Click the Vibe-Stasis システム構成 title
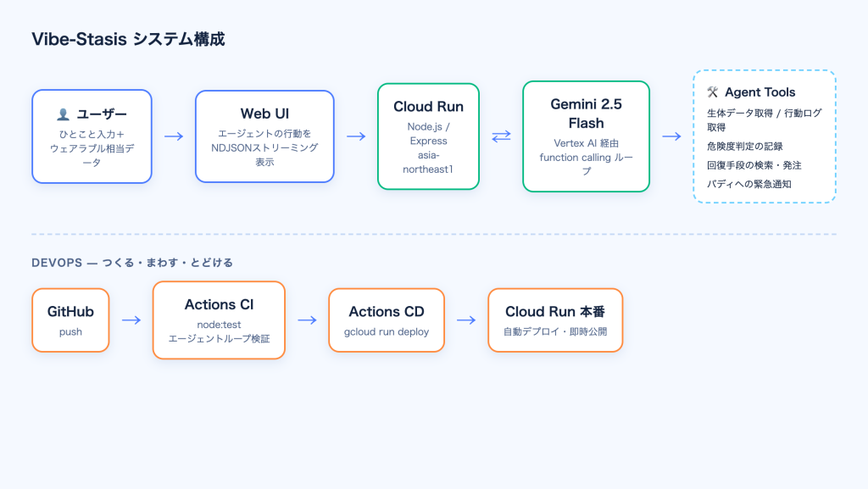 coord(128,39)
